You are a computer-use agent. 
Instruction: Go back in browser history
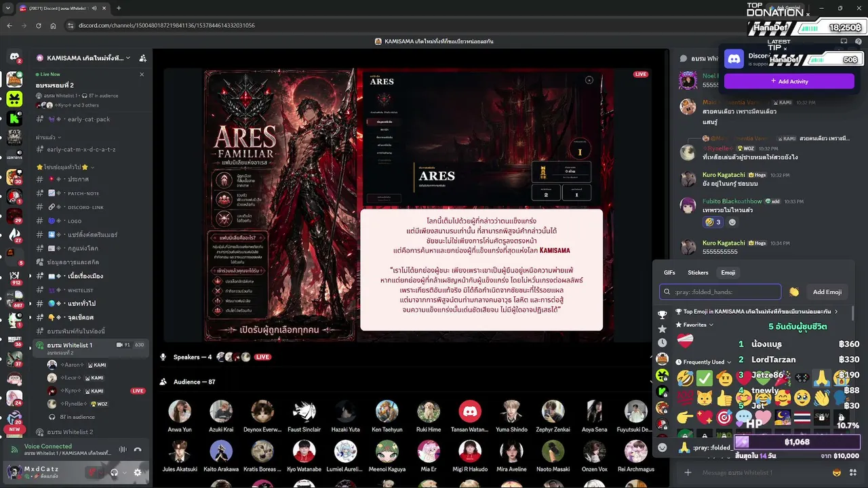tap(9, 25)
